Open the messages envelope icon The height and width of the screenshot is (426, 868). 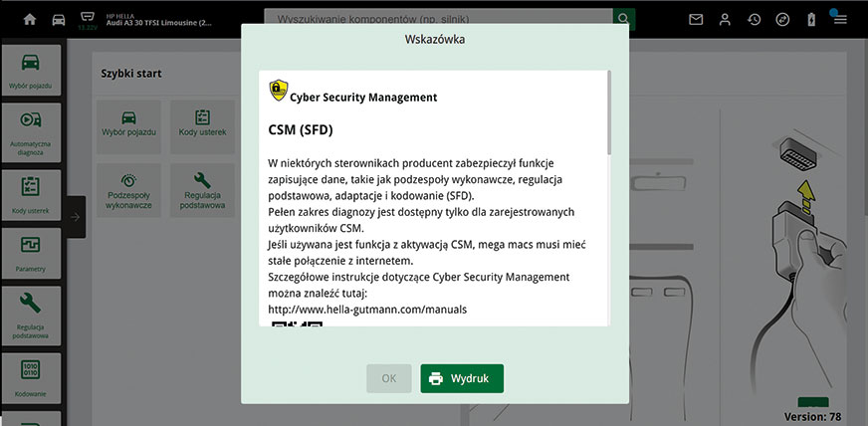696,19
